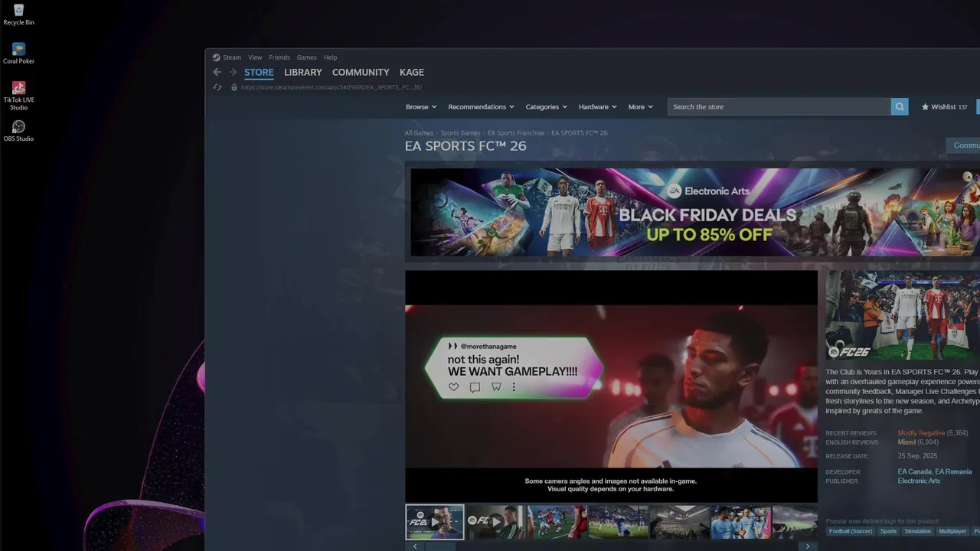This screenshot has height=551, width=980.
Task: Open the Black Friday Deals banner
Action: click(x=695, y=212)
